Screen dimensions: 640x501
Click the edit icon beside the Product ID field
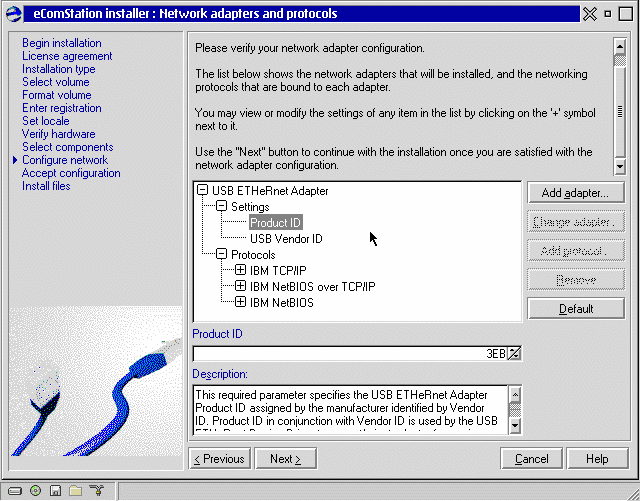click(x=514, y=353)
